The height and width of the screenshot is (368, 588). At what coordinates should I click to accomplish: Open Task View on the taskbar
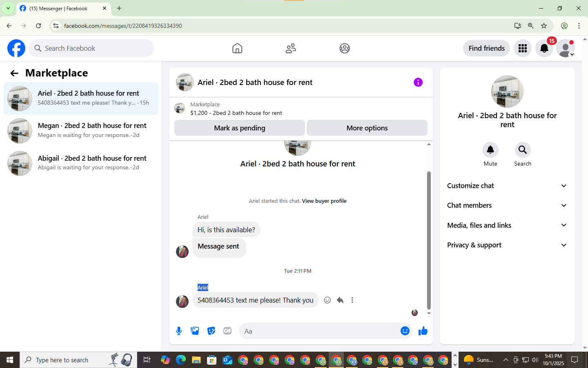147,360
